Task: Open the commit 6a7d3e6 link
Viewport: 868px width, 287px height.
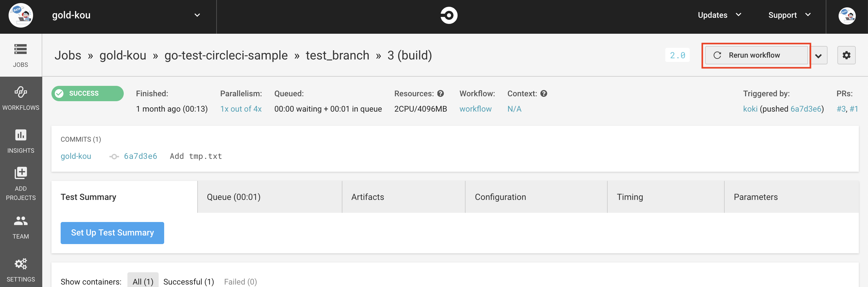Action: click(140, 156)
